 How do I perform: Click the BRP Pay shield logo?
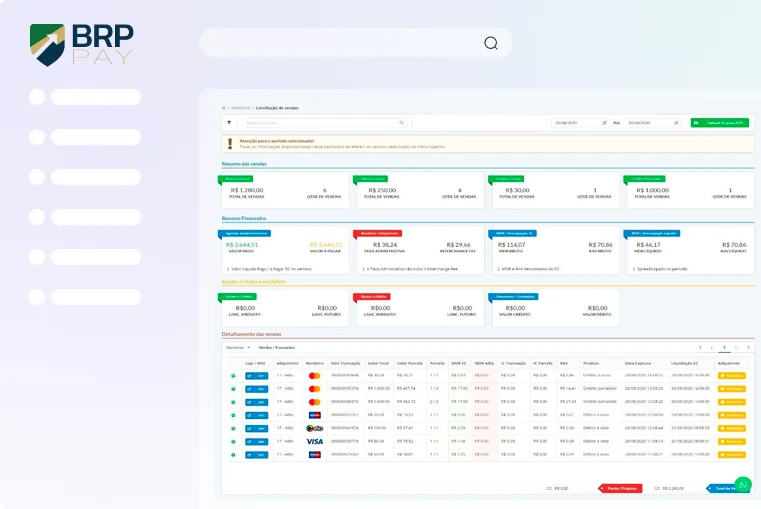tap(47, 45)
